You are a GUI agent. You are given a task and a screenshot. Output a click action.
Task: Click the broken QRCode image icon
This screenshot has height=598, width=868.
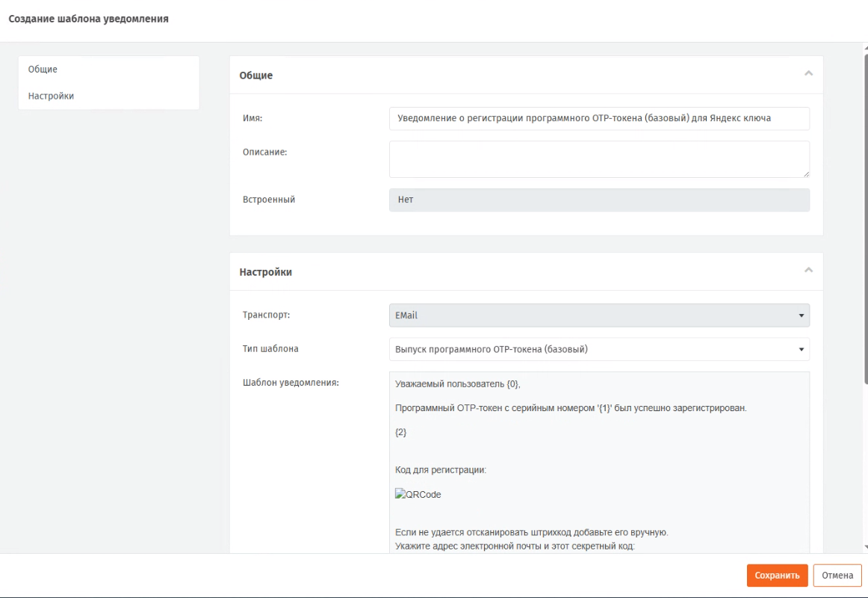(400, 493)
